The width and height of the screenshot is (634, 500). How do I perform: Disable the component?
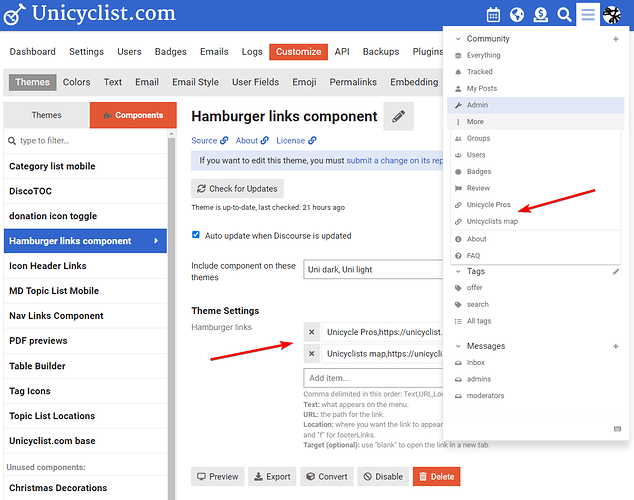383,477
